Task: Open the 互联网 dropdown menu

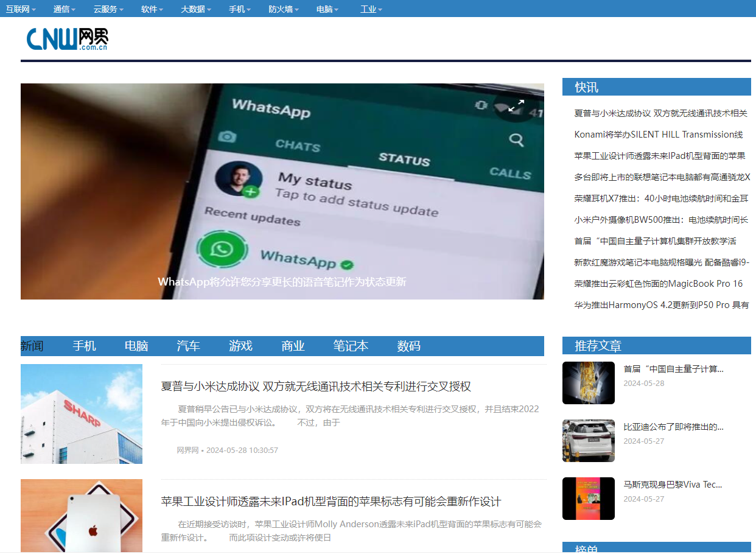Action: [x=21, y=9]
